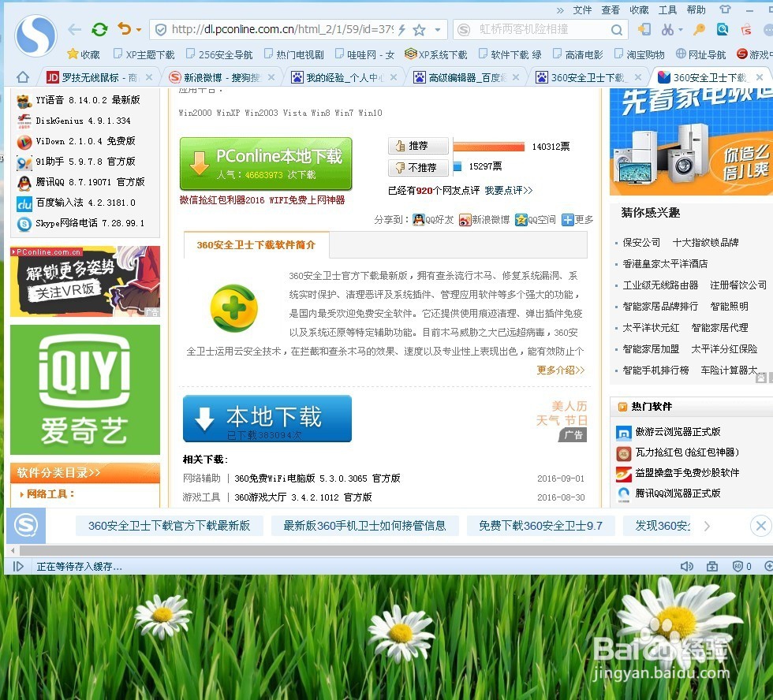
Task: Close the bottom suggestion bar
Action: pos(760,526)
